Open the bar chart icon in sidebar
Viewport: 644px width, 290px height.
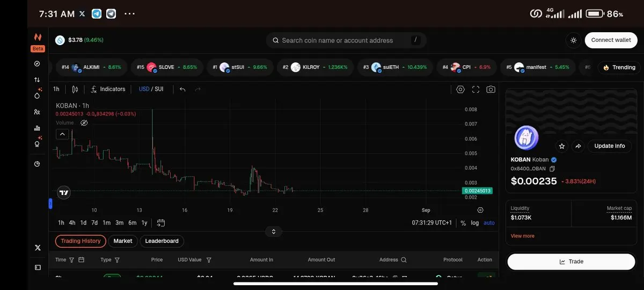[x=37, y=128]
